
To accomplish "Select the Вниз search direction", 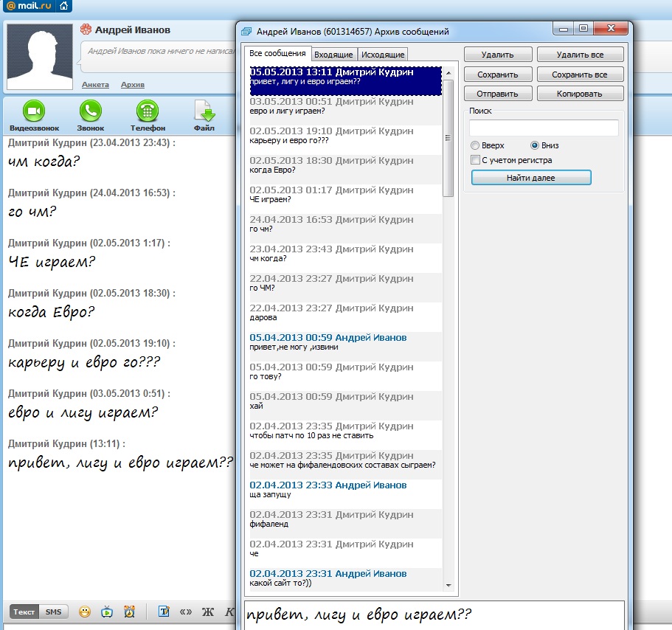I will point(535,145).
